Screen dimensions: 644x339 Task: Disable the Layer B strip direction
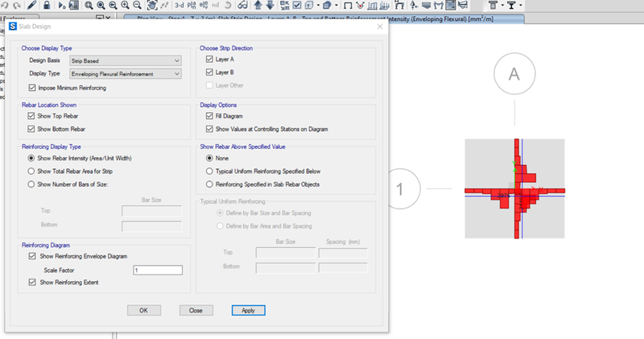209,72
